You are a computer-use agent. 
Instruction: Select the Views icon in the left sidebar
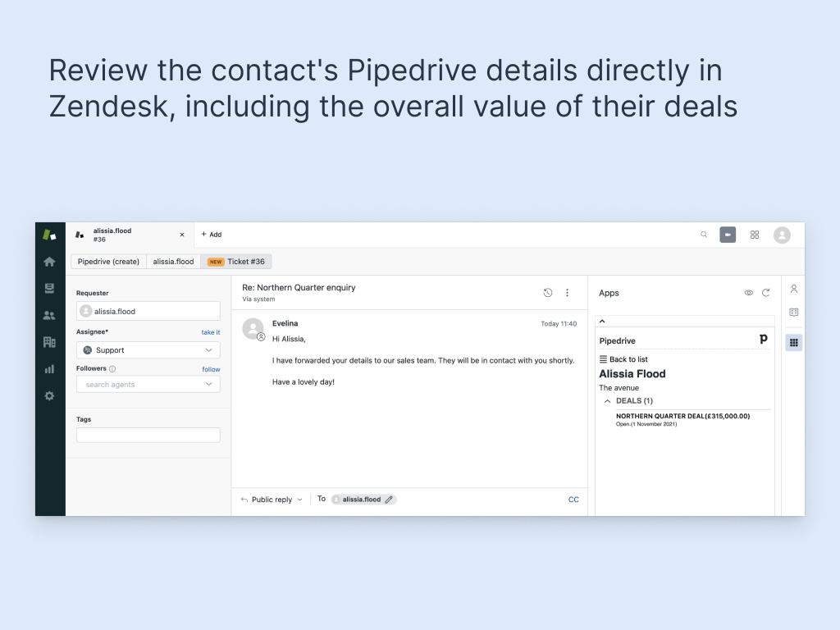(x=49, y=288)
